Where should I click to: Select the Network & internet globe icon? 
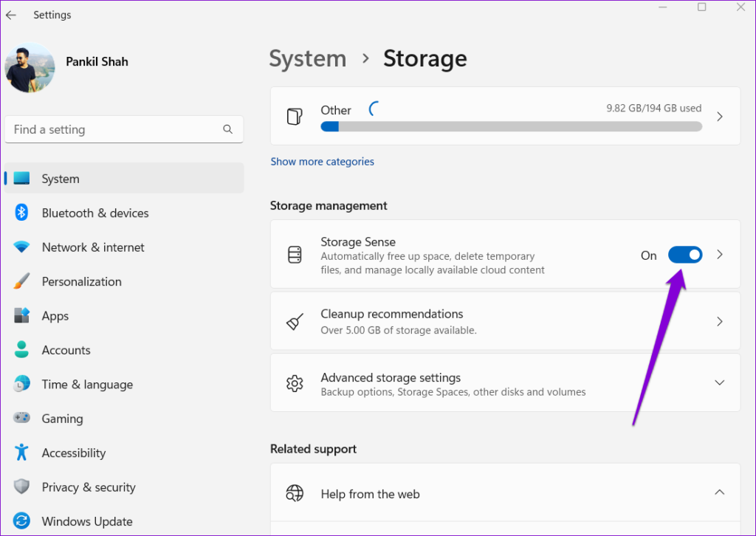tap(21, 247)
